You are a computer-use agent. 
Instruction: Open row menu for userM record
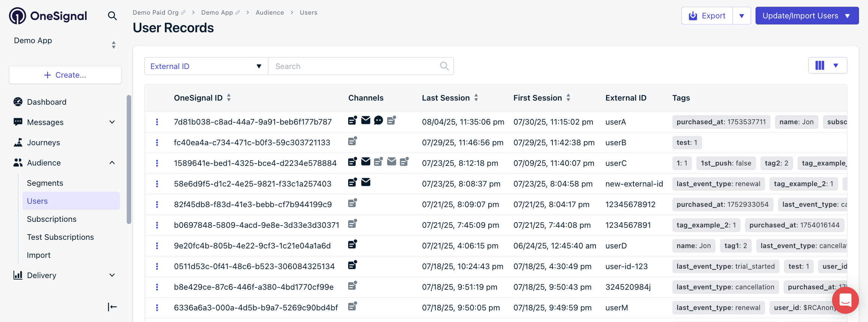157,308
